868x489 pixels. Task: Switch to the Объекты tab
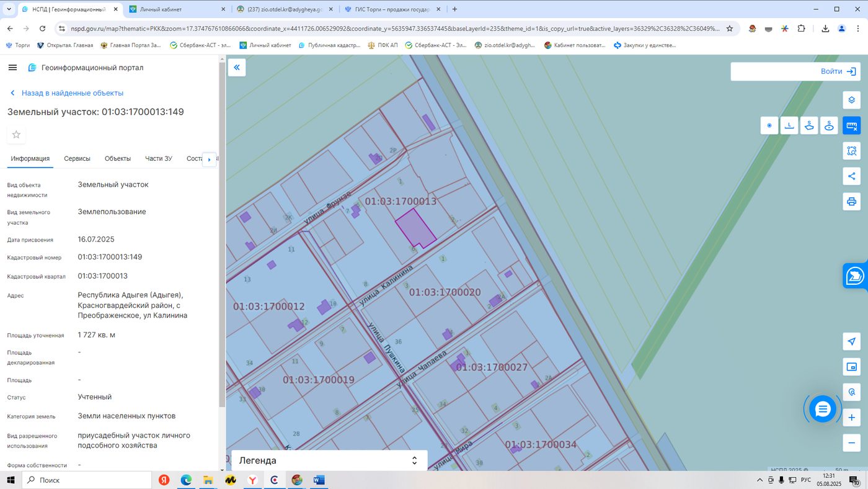(x=118, y=159)
